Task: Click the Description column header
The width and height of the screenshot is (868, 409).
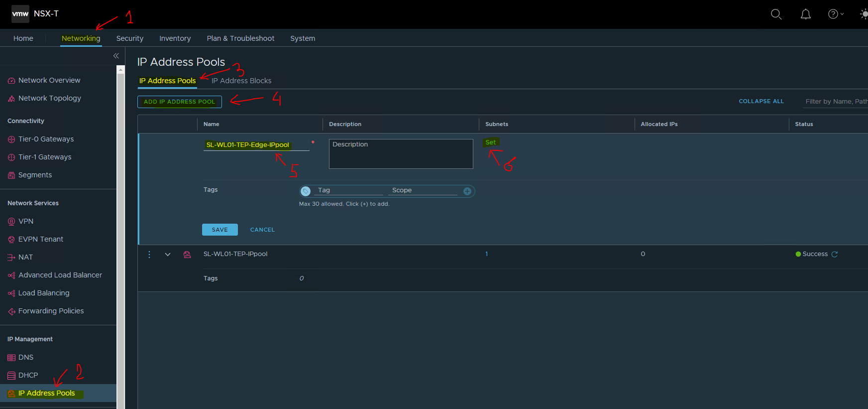Action: coord(345,124)
